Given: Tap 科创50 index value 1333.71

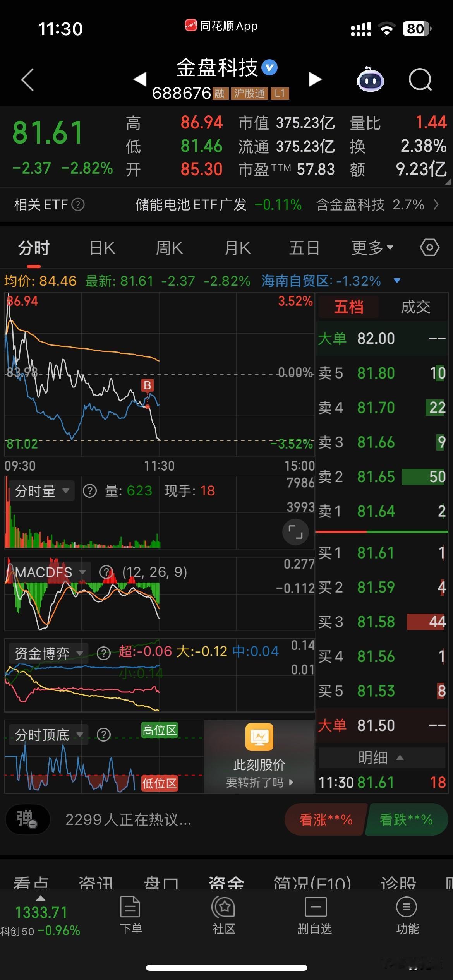Looking at the screenshot, I should [41, 913].
